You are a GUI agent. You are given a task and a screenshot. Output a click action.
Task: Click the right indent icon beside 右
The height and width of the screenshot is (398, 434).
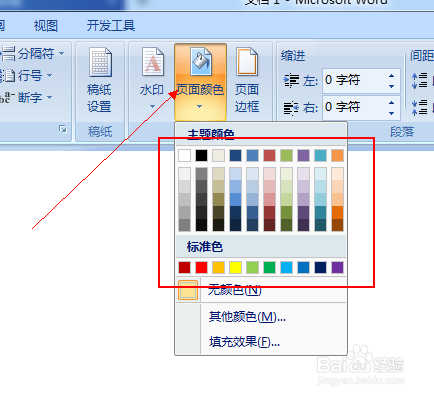pos(291,108)
